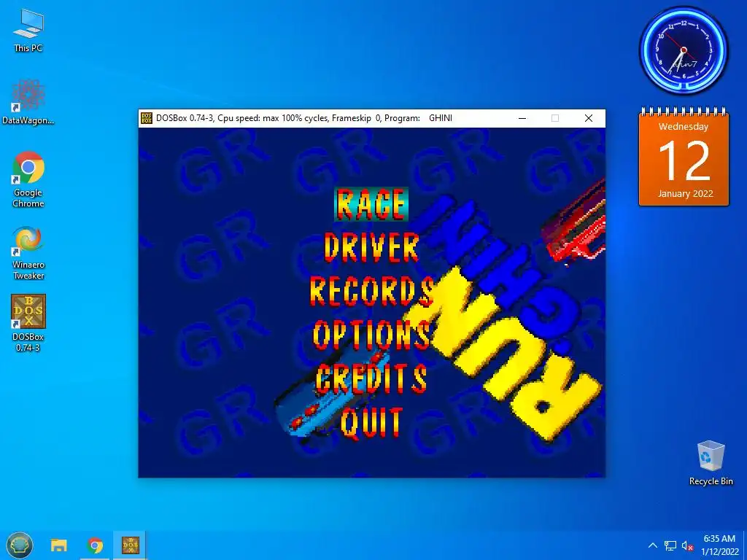Select DOSBox 0.74-3 desktop shortcut
This screenshot has height=560, width=747.
28,323
